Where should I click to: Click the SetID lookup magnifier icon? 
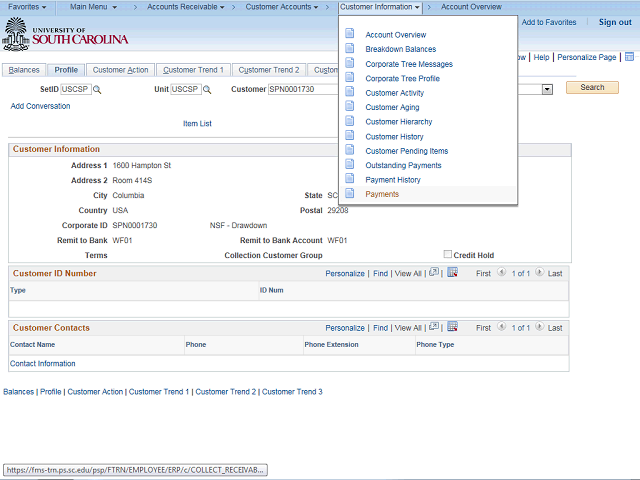pos(97,89)
